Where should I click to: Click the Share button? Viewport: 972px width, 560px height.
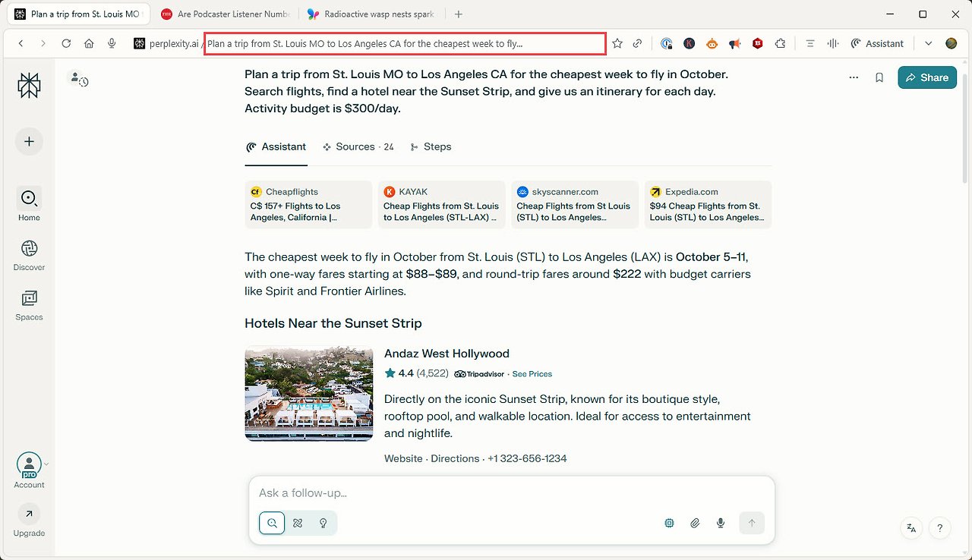tap(926, 77)
